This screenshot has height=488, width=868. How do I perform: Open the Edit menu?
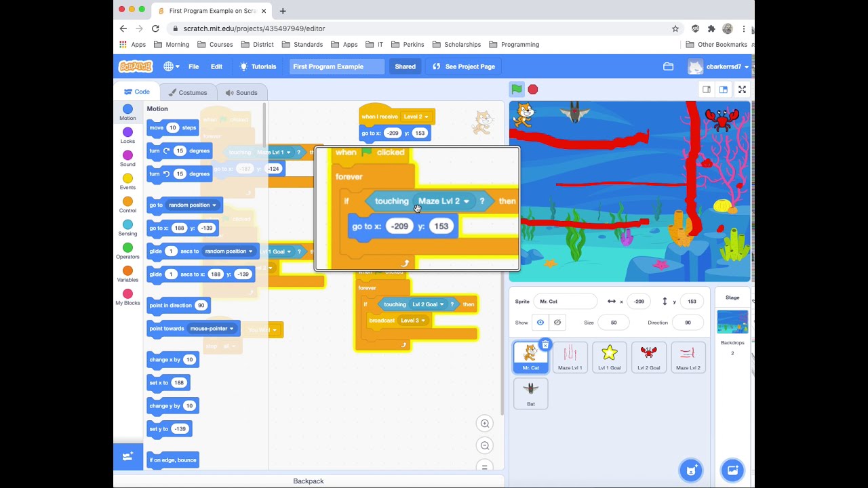(216, 66)
